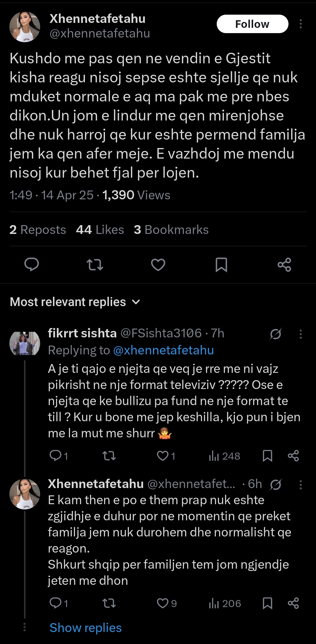Bookmark fikrrt sishta's reply
Image resolution: width=316 pixels, height=644 pixels.
pyautogui.click(x=267, y=456)
